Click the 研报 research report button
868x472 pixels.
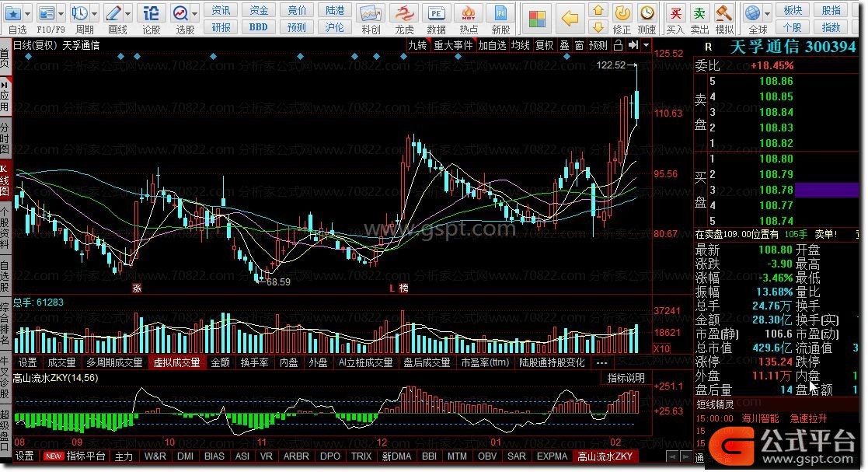tap(221, 26)
